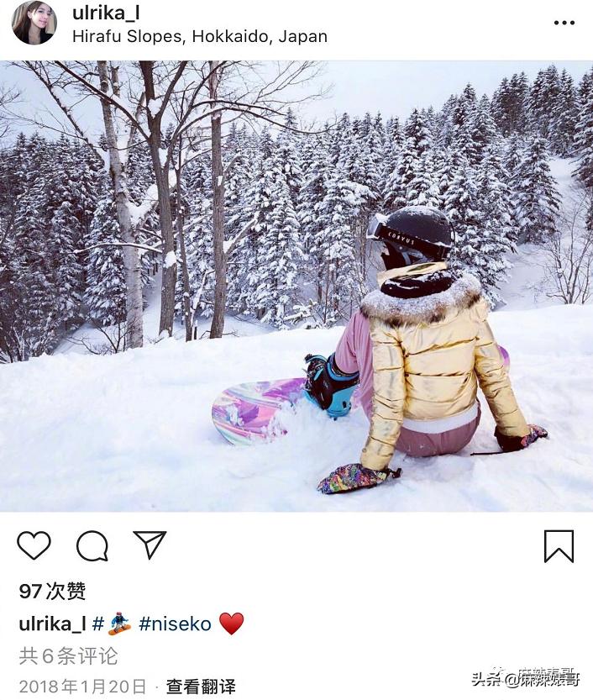Tap the helmet with Corvus goggles
Screen dimensions: 593x700
click(411, 235)
